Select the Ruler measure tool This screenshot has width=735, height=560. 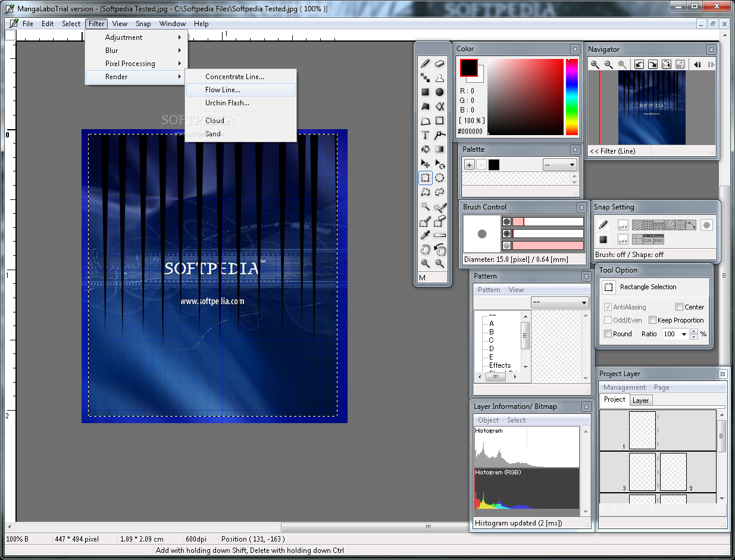point(439,235)
